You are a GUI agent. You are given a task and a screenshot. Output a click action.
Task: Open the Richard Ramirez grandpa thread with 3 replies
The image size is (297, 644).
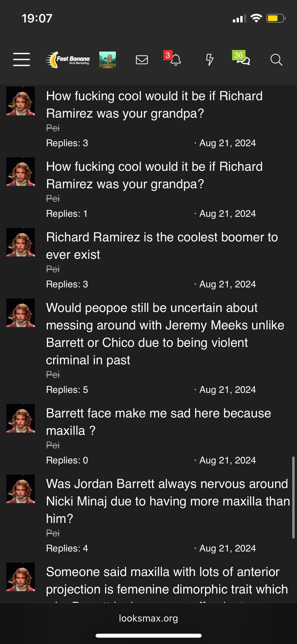point(154,105)
